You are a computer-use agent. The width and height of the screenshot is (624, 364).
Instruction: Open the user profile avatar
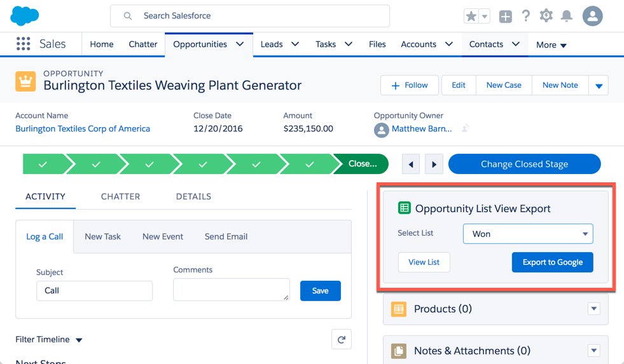(593, 16)
